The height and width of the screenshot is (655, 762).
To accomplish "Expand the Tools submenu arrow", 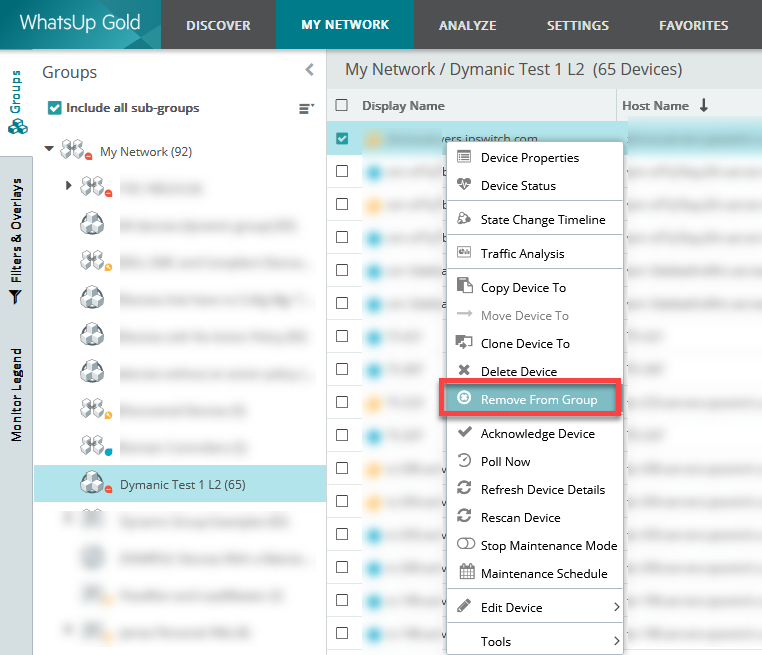I will (617, 641).
